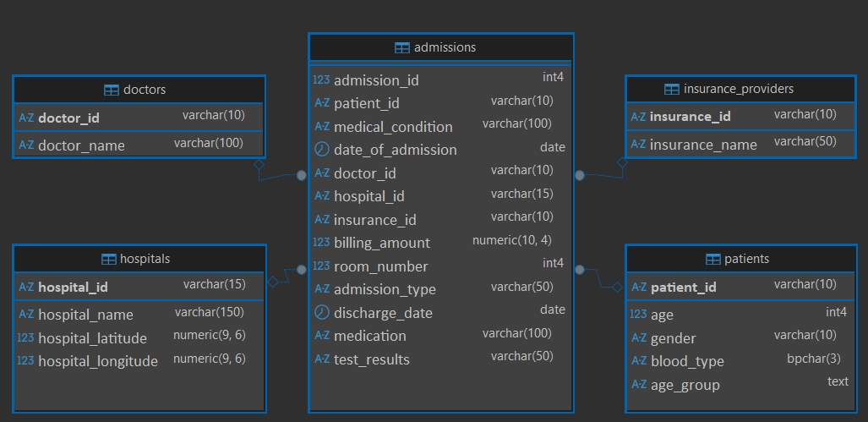The width and height of the screenshot is (868, 422).
Task: Click the numeric icon beside hospital_latitude
Action: (x=25, y=338)
